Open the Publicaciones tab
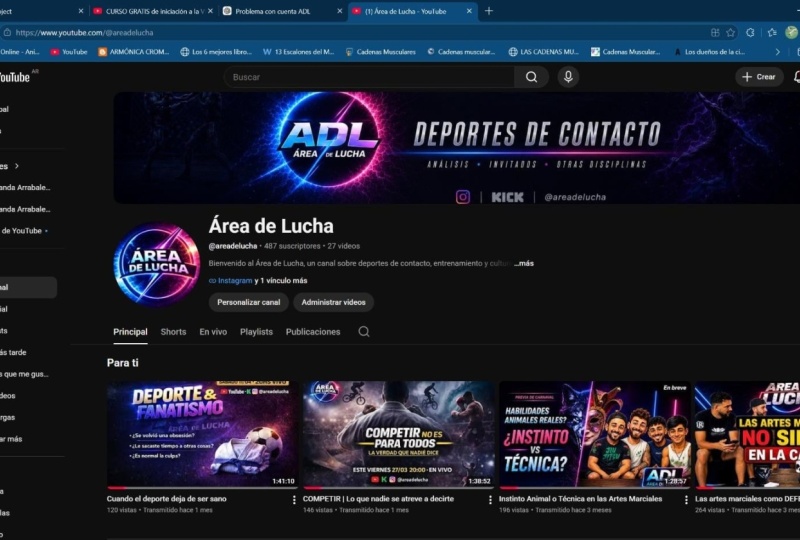The image size is (800, 540). (313, 332)
